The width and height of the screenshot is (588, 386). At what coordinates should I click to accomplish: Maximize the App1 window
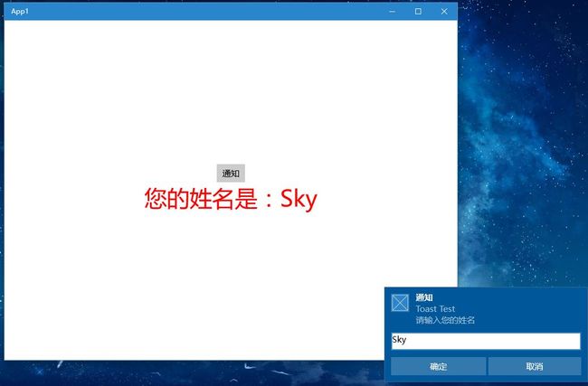[x=418, y=11]
